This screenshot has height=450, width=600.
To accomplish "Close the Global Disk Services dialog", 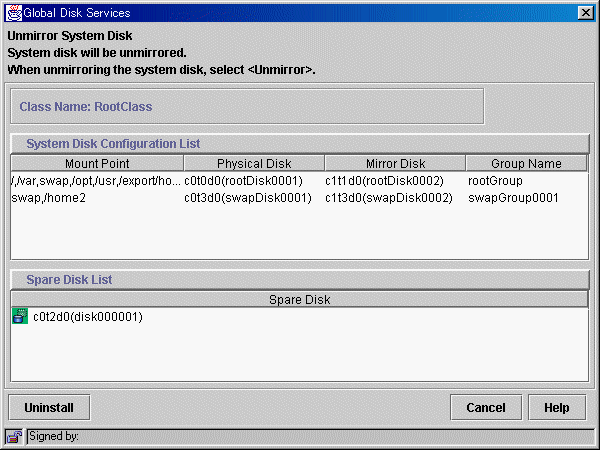I will click(x=585, y=13).
